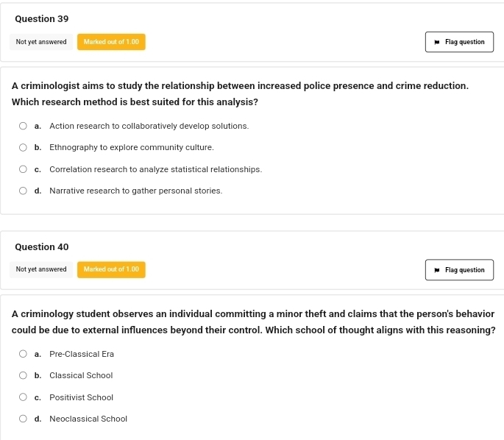Select Ethnography radio option in Question 39
This screenshot has height=440, width=504.
click(x=24, y=148)
